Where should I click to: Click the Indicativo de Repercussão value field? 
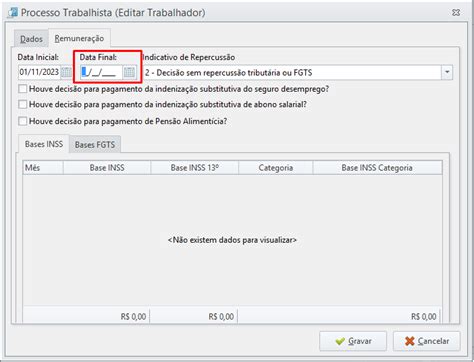pyautogui.click(x=292, y=72)
